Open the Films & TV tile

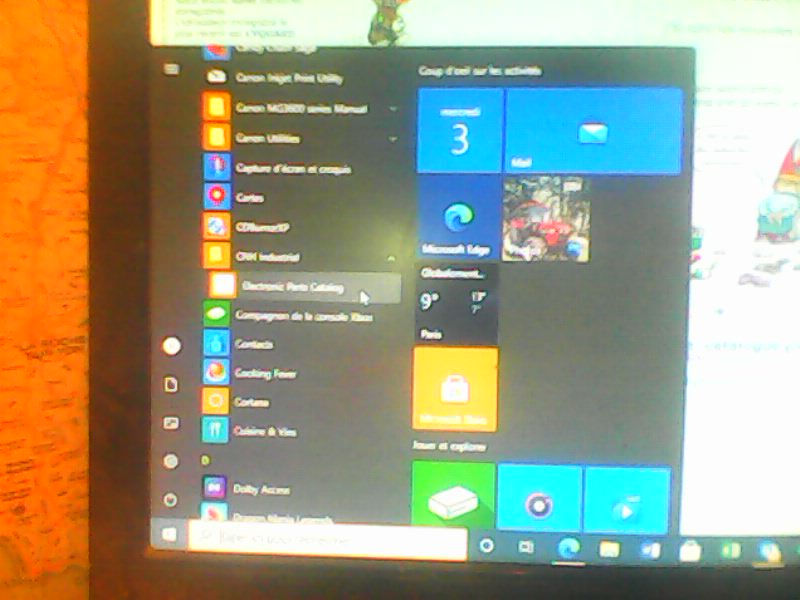(627, 500)
